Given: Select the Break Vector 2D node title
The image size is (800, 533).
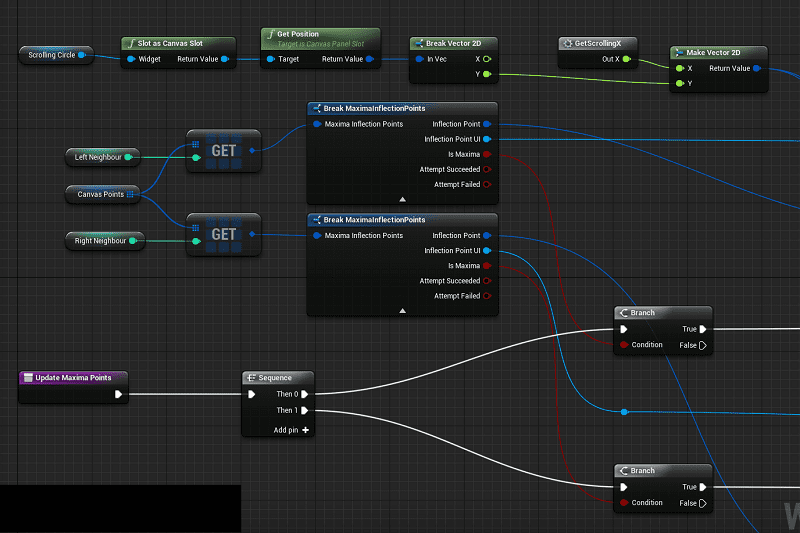Looking at the screenshot, I should 453,43.
